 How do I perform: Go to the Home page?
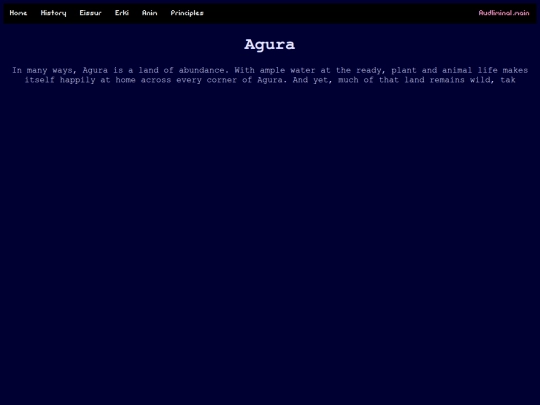(x=18, y=13)
